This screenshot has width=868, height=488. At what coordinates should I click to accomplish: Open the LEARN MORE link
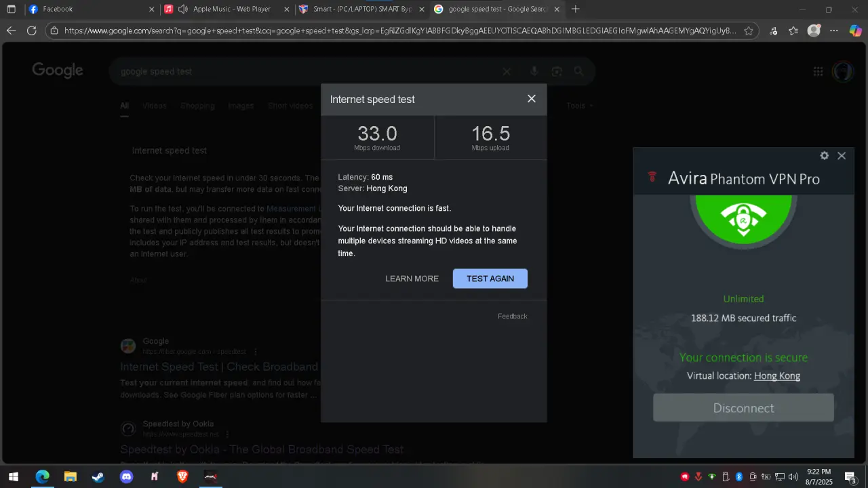pos(412,279)
